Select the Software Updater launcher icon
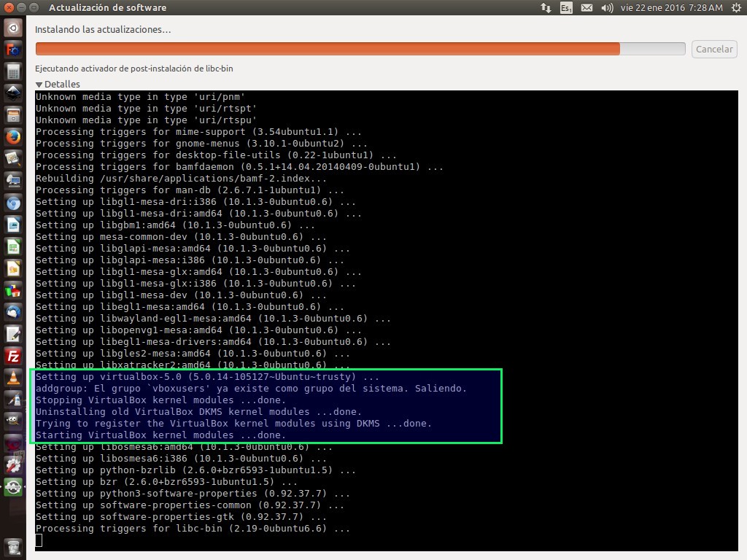This screenshot has height=560, width=747. click(13, 487)
